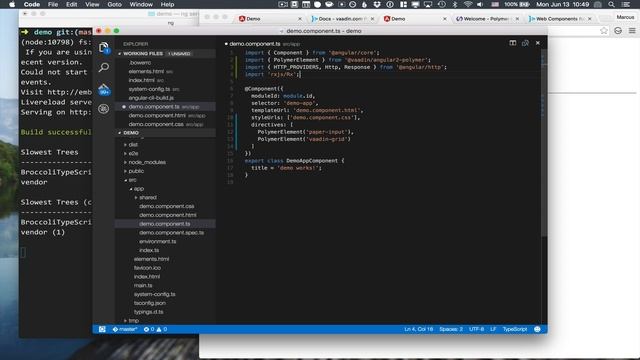The height and width of the screenshot is (360, 640).
Task: Click the open changes icon in the editor title bar
Action: pos(525,43)
